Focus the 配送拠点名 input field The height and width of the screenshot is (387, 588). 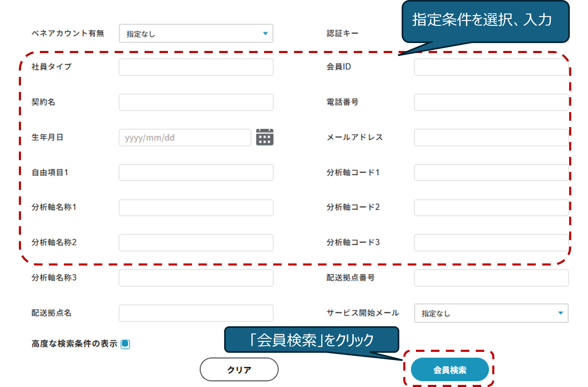[x=196, y=313]
